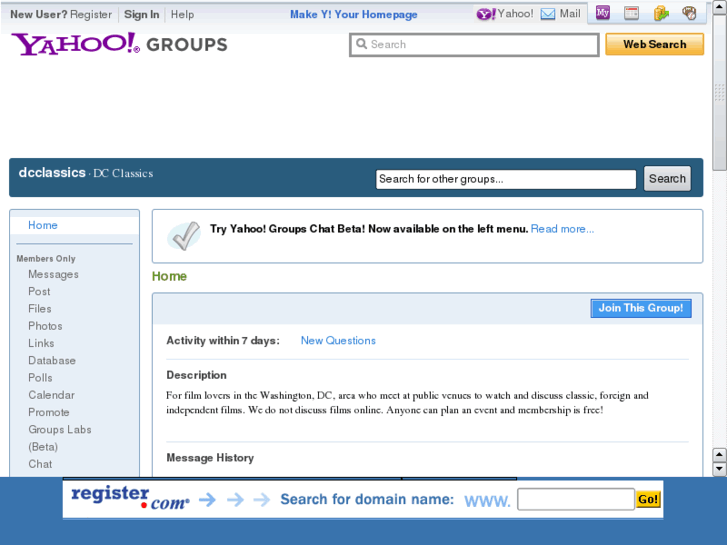Open the Yahoo News icon
Screen dimensions: 727x545
(x=631, y=13)
